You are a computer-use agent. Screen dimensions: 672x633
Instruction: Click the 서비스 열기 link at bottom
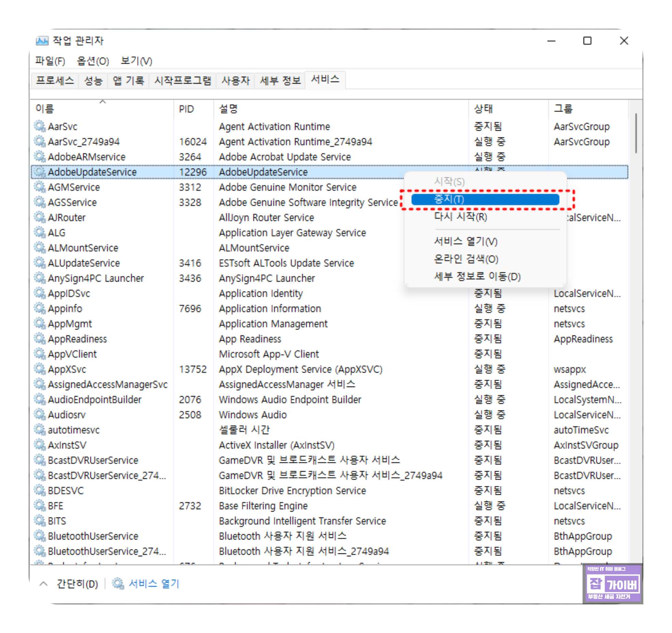pyautogui.click(x=154, y=584)
